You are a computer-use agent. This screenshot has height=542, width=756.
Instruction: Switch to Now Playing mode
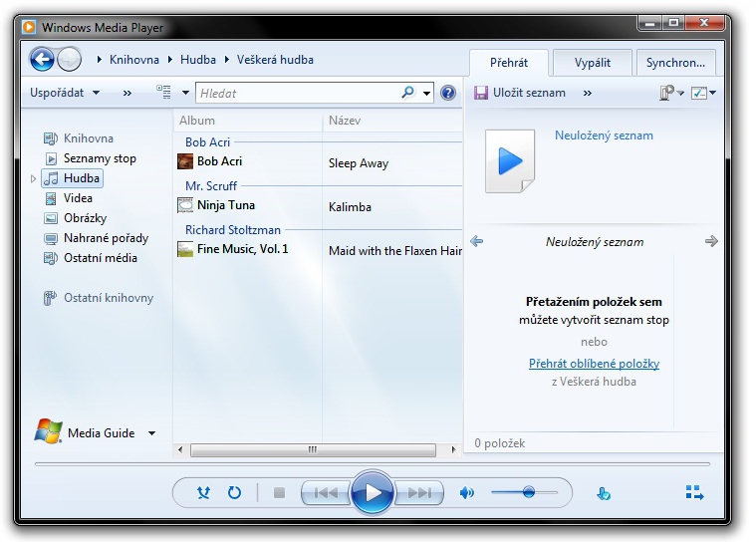pos(694,493)
